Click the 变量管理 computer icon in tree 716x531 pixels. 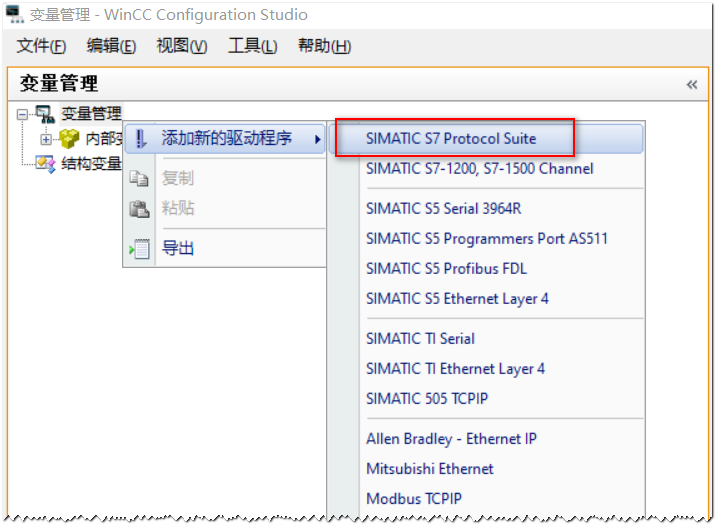click(45, 114)
